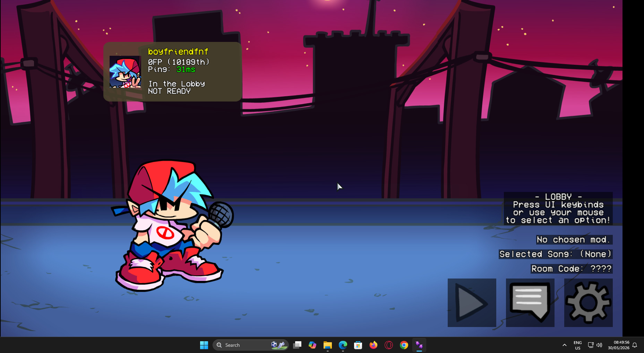The width and height of the screenshot is (644, 353).
Task: Launch Google Chrome from the taskbar
Action: [x=404, y=345]
